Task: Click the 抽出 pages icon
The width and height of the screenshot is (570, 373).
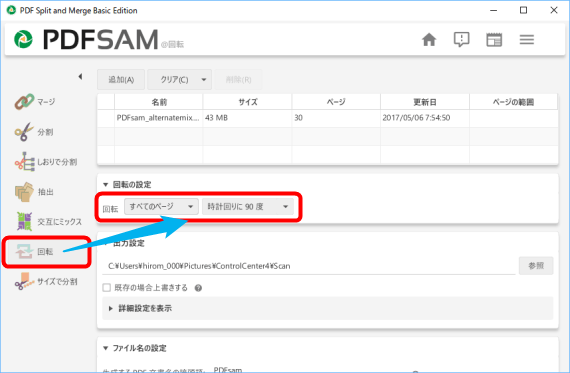Action: click(x=24, y=192)
